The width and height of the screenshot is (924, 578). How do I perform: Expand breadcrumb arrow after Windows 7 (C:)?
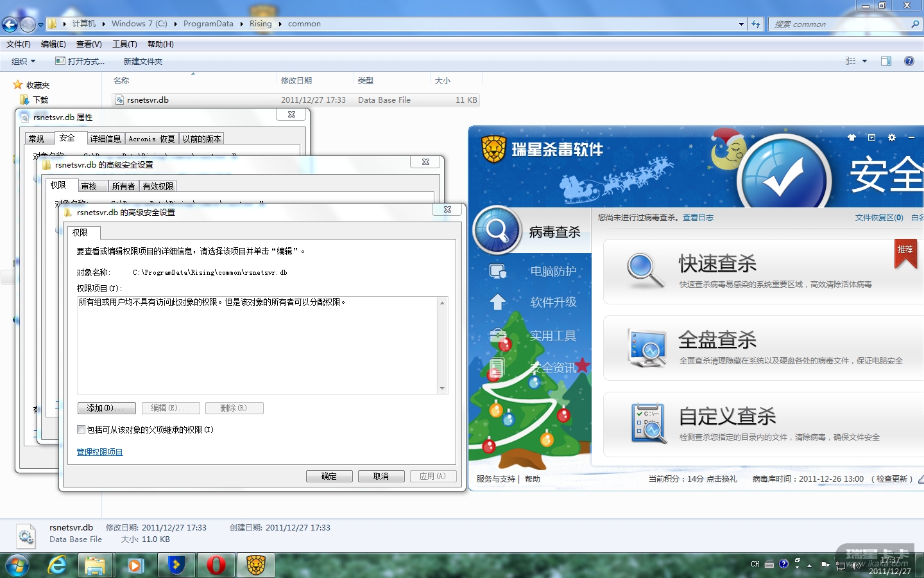175,24
